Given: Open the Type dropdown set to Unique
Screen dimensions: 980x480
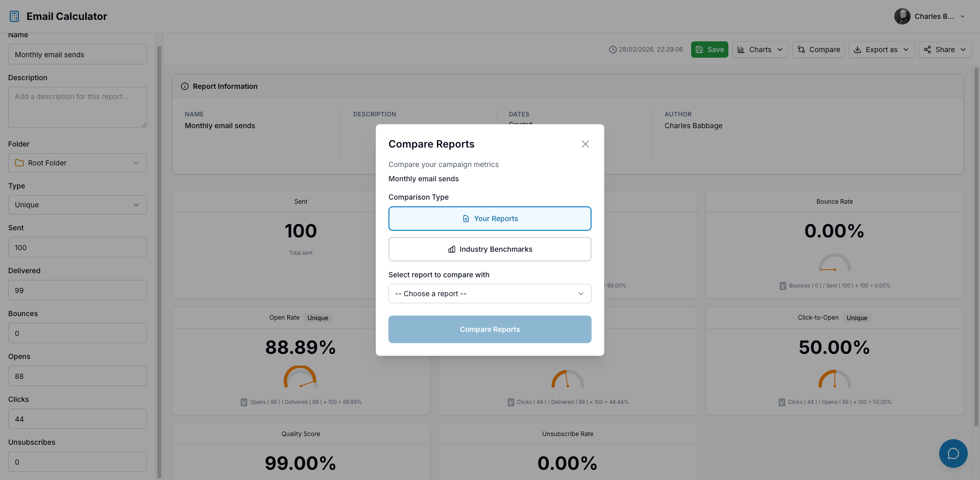Looking at the screenshot, I should (77, 205).
